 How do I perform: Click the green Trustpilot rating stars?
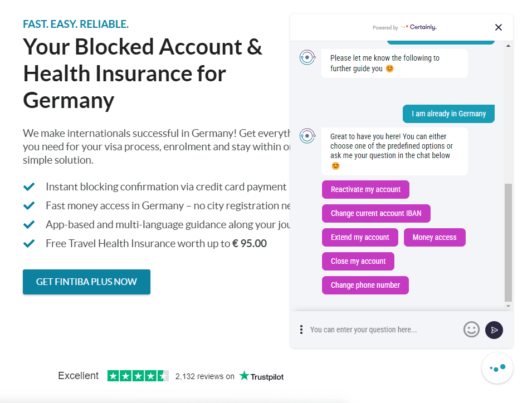click(138, 376)
